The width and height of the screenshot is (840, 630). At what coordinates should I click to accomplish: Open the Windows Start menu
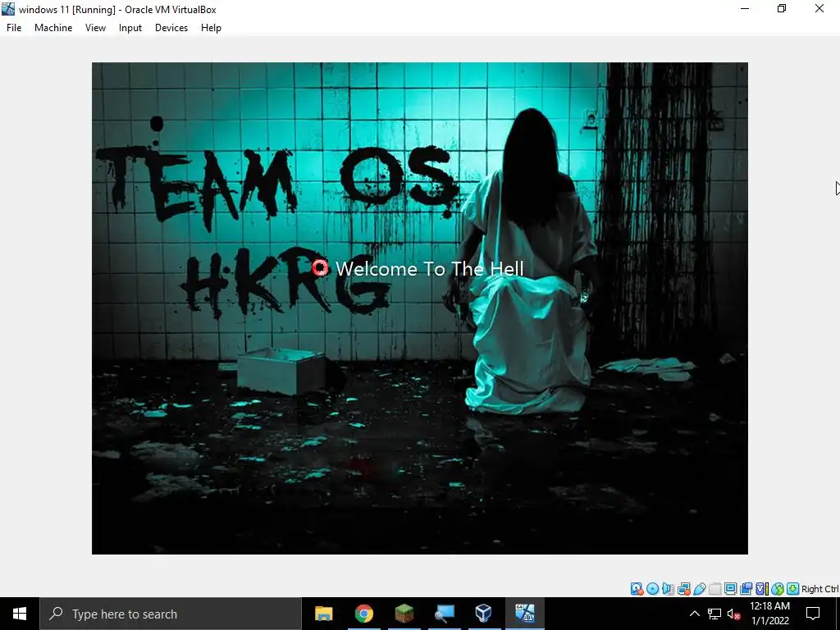[x=20, y=614]
